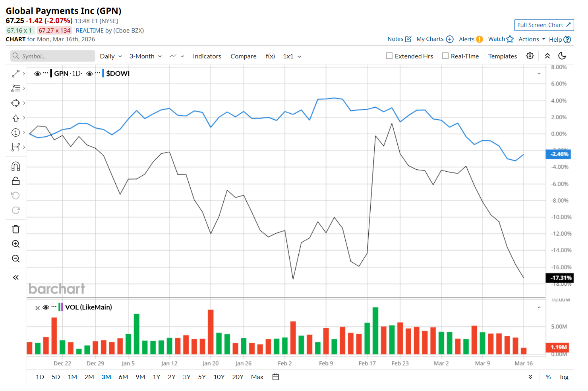588x391 pixels.
Task: Click the VOL green-purple color swatch
Action: (x=61, y=307)
